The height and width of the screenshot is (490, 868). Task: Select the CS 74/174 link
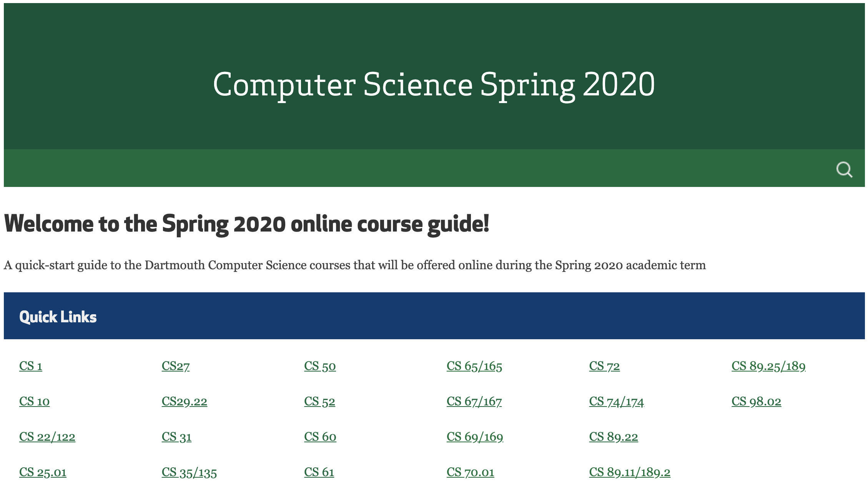click(x=617, y=401)
